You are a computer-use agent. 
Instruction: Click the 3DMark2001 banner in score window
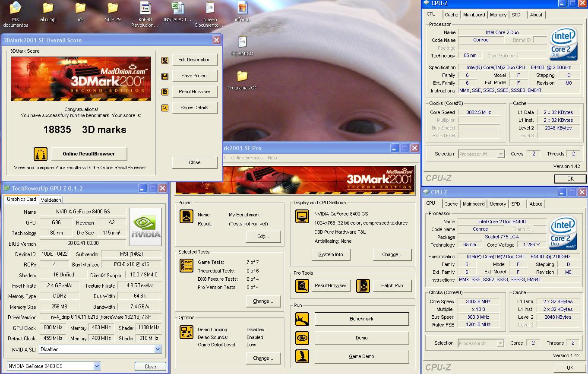click(x=81, y=79)
